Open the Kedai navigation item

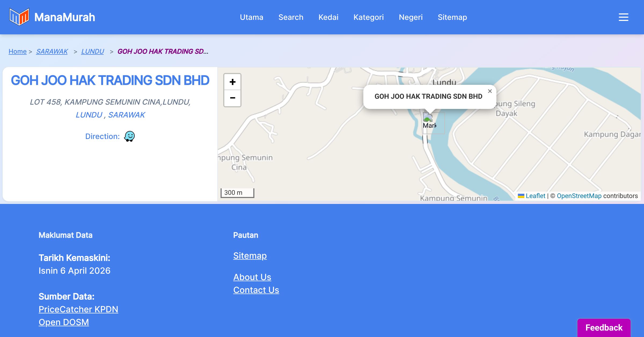coord(328,17)
